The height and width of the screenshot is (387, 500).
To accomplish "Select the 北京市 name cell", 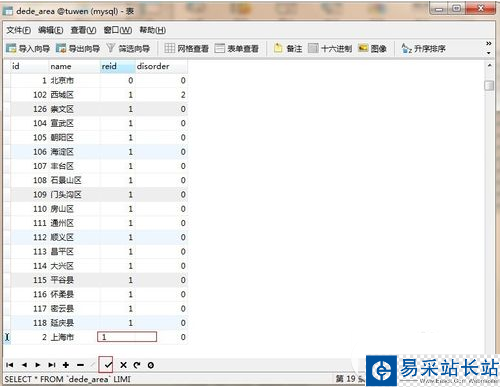I will [x=74, y=80].
